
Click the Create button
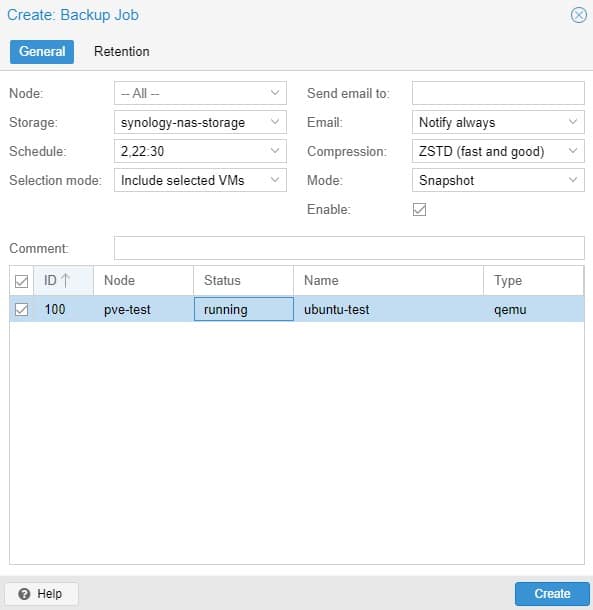(x=552, y=594)
